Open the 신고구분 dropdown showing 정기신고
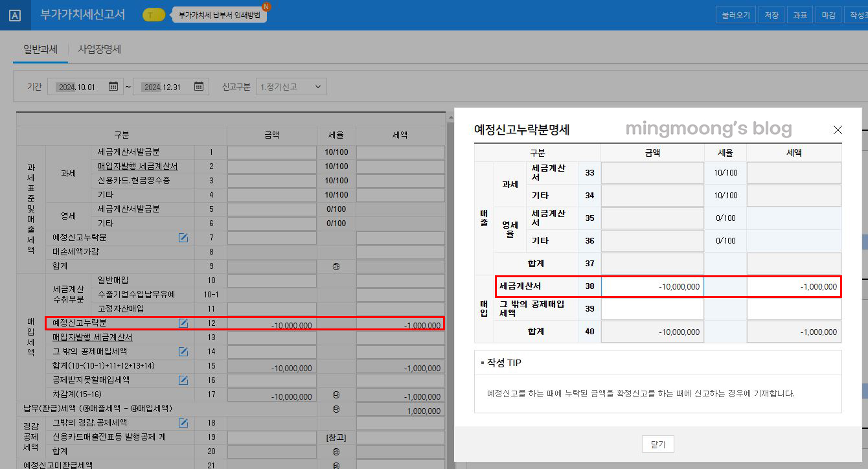Image resolution: width=868 pixels, height=469 pixels. [x=291, y=86]
